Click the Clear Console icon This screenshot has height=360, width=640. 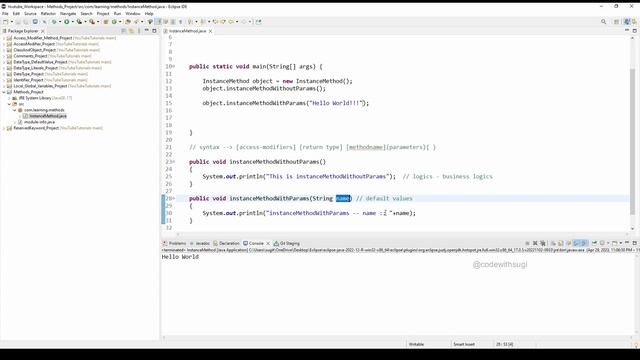(553, 243)
